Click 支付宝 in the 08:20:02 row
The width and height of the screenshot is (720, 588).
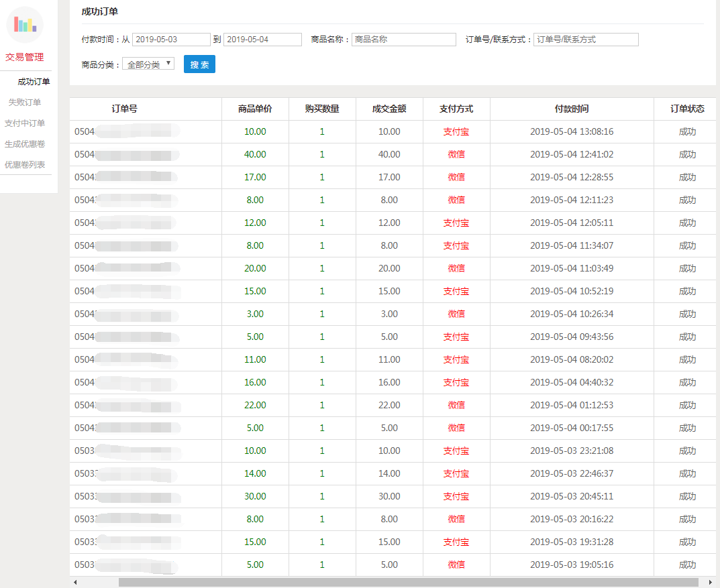point(456,359)
